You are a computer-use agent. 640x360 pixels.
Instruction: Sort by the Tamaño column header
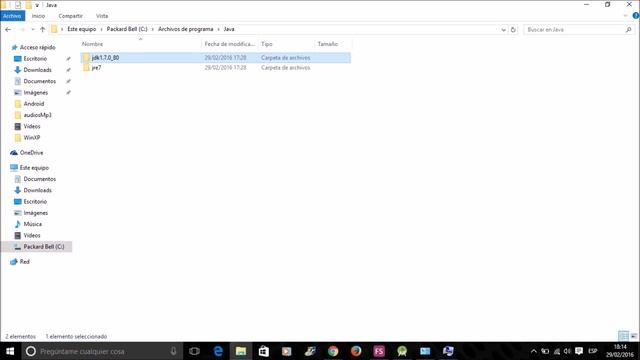coord(333,44)
